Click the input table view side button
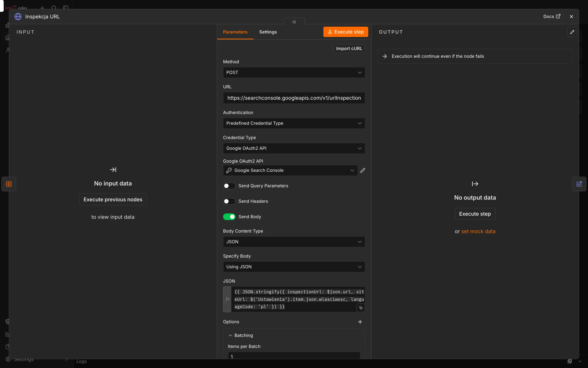Viewport: 588px width, 368px height. click(x=9, y=184)
